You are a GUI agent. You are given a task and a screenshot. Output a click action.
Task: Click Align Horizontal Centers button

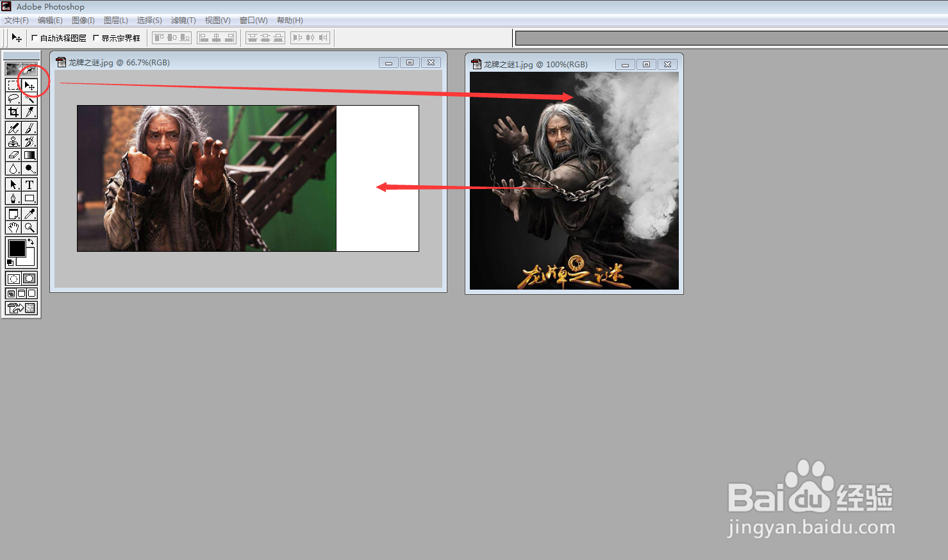(x=217, y=38)
